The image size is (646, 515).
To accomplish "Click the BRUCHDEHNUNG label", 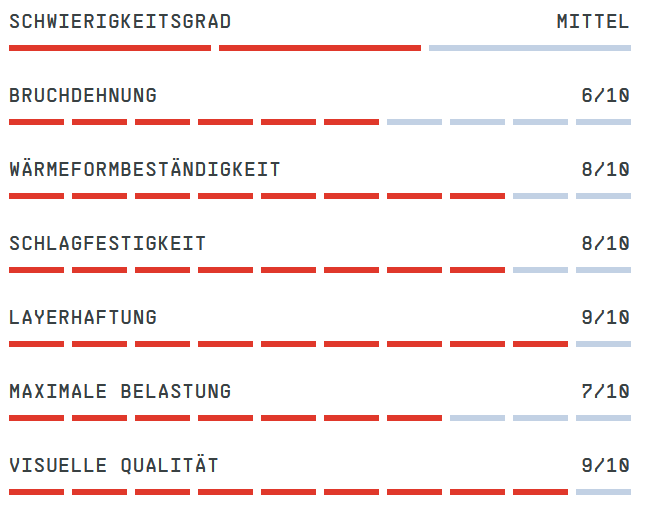I will pyautogui.click(x=83, y=96).
